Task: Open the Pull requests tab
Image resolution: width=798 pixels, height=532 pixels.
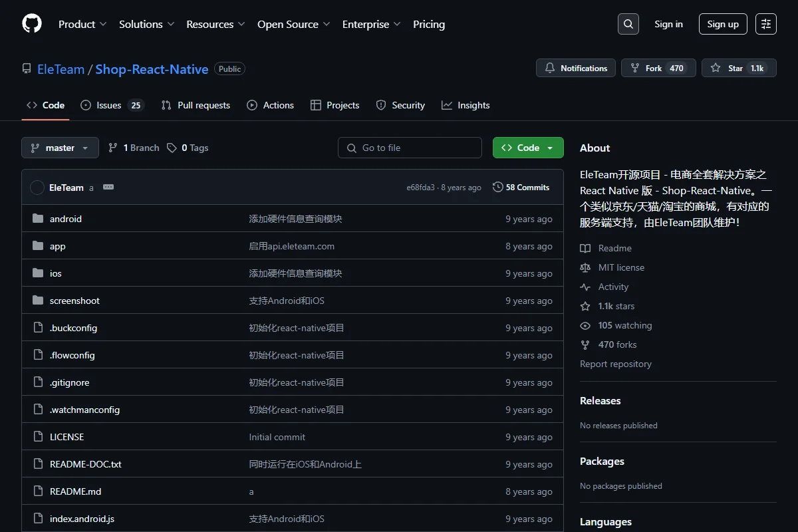Action: (196, 105)
